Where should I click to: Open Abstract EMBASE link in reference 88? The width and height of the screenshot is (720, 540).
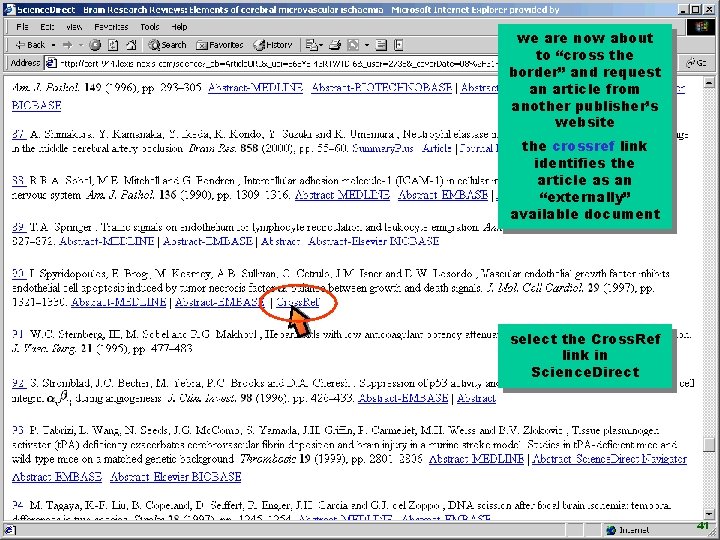443,195
